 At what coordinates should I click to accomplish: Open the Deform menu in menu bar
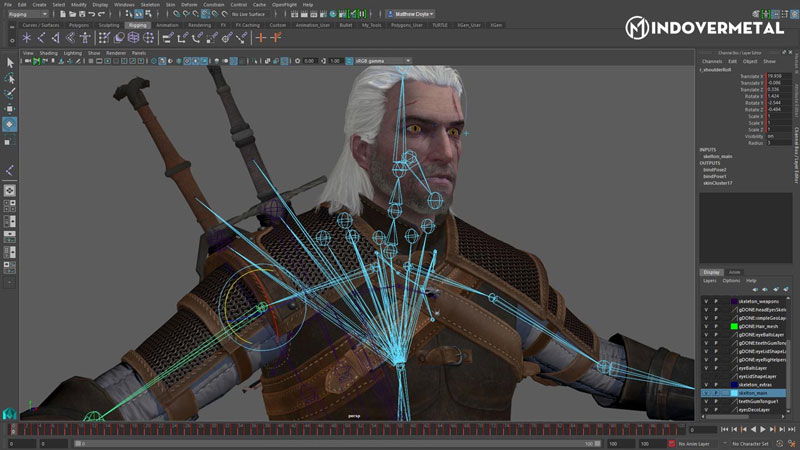[189, 5]
